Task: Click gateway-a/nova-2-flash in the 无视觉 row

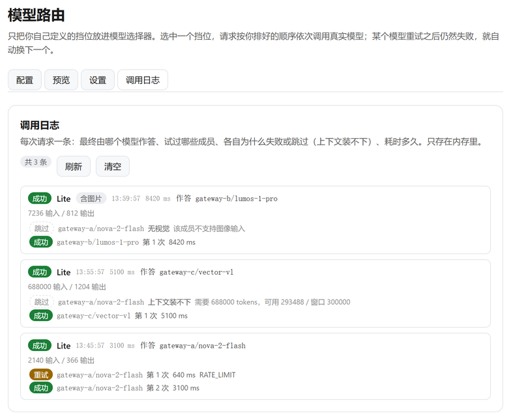Action: [101, 229]
